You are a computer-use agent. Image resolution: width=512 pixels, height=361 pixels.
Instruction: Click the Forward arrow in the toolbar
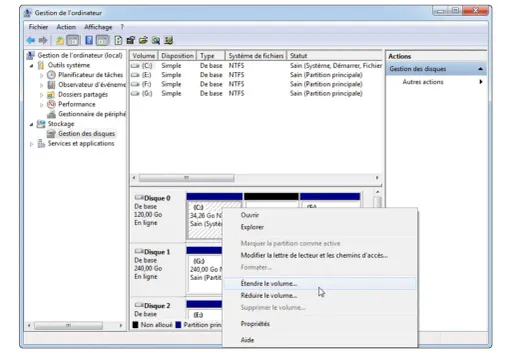[43, 40]
